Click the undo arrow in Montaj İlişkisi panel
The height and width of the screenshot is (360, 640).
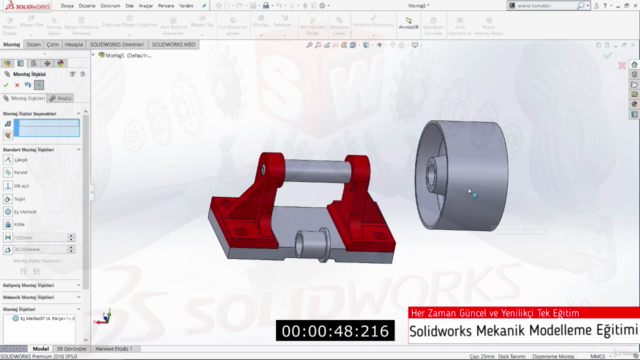pos(28,85)
